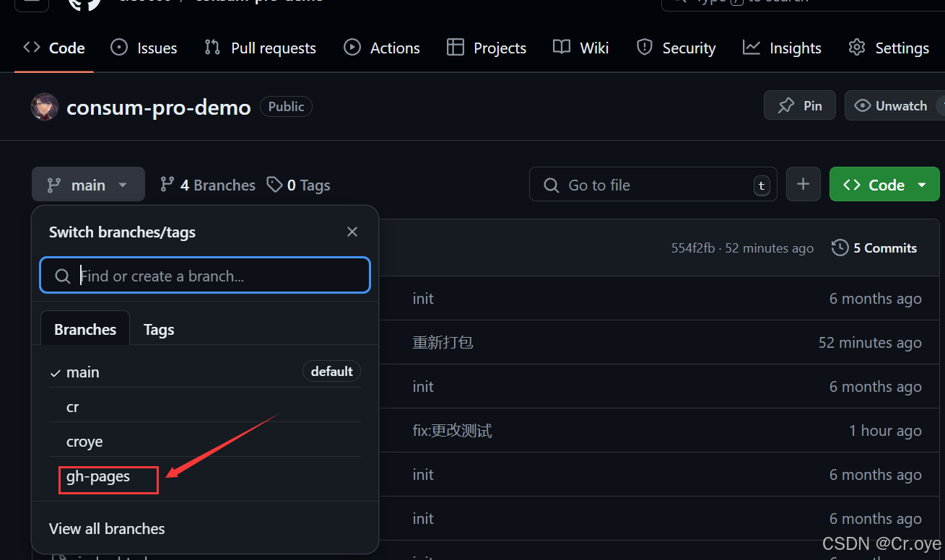Open the Code tab
The width and height of the screenshot is (945, 560).
click(54, 48)
